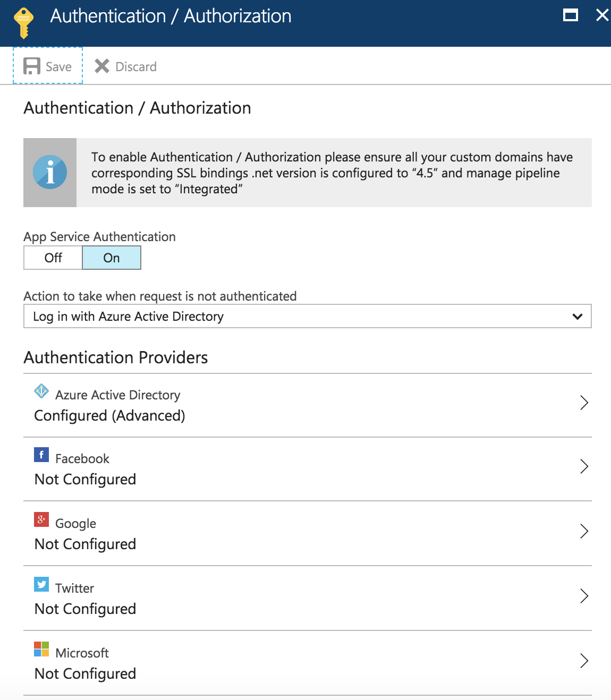Click the Configured (Advanced) status text
Viewport: 611px width, 700px height.
(109, 416)
